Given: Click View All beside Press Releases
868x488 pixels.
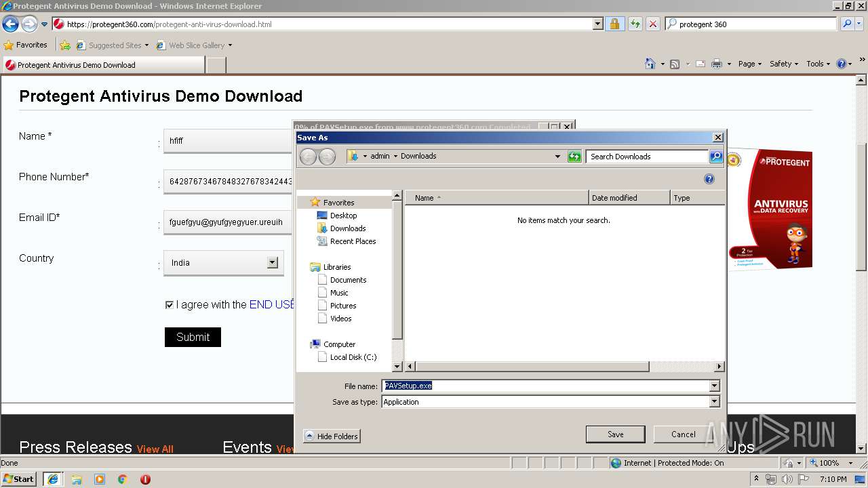Looking at the screenshot, I should point(155,449).
